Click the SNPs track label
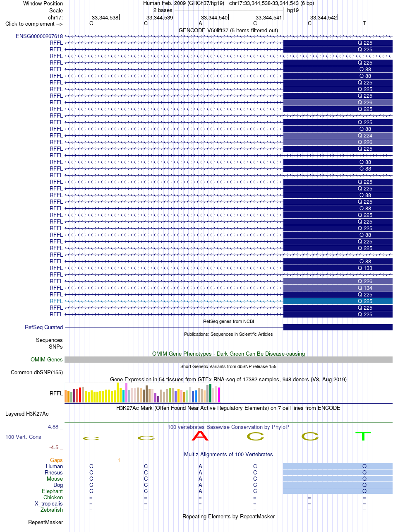Screen dimensions: 393x532 (56, 346)
